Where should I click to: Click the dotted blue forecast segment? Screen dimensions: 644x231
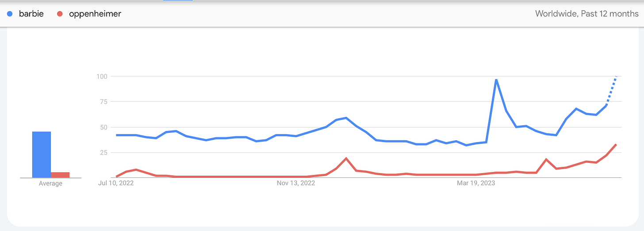[611, 91]
